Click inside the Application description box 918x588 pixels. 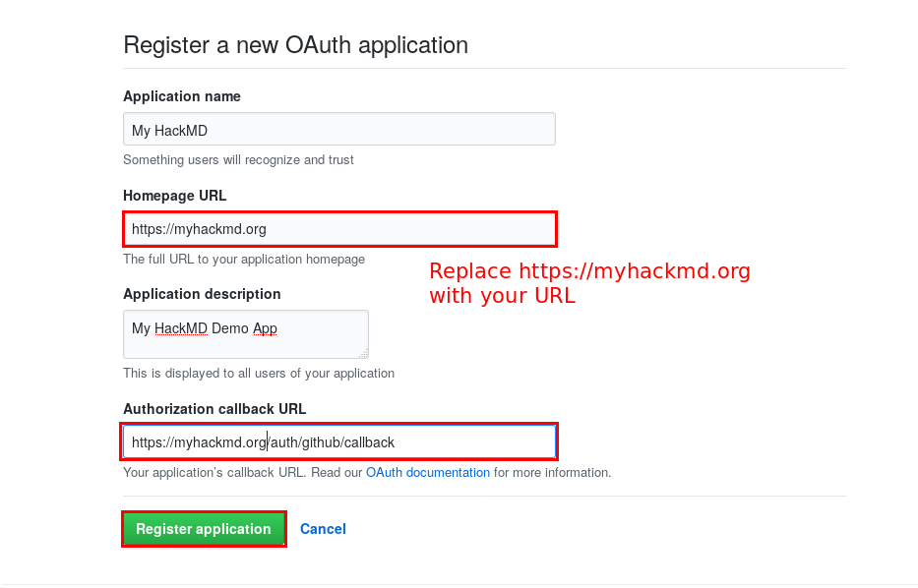point(246,333)
